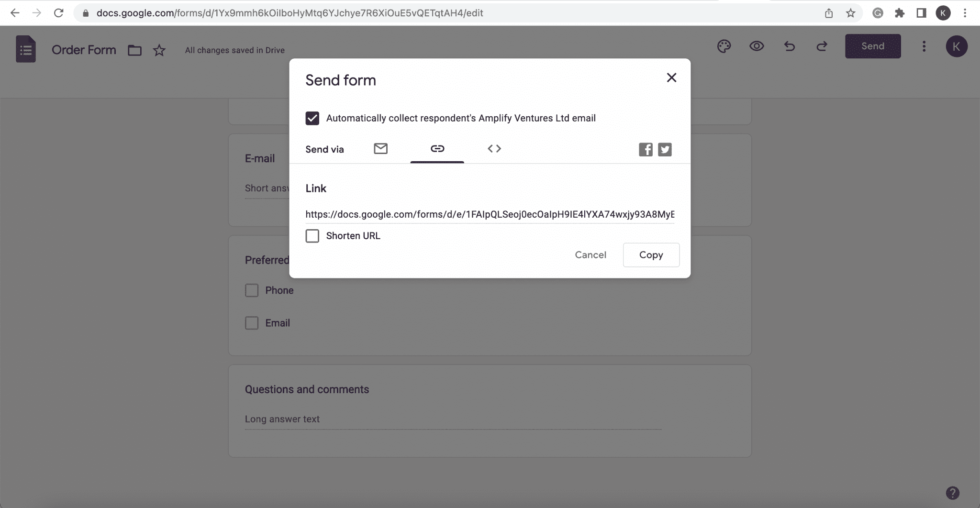The image size is (980, 508).
Task: Move form to folder icon
Action: 134,50
